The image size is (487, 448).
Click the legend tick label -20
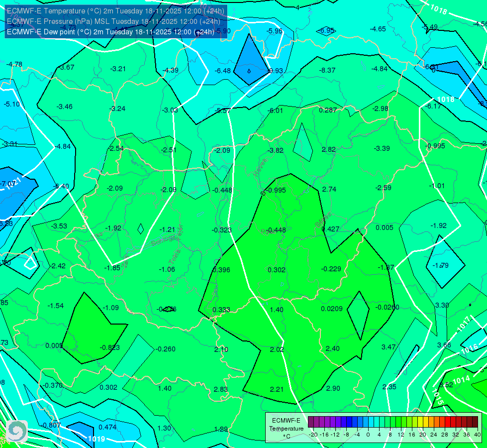[313, 435]
